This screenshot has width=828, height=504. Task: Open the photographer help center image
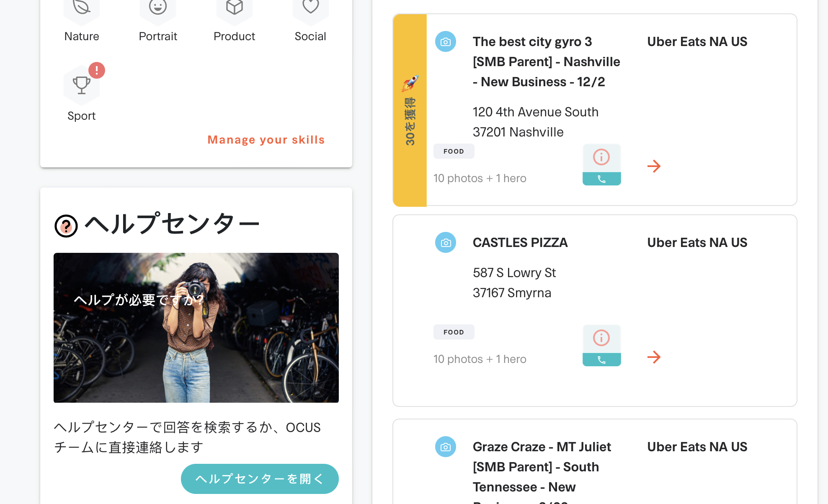click(196, 328)
